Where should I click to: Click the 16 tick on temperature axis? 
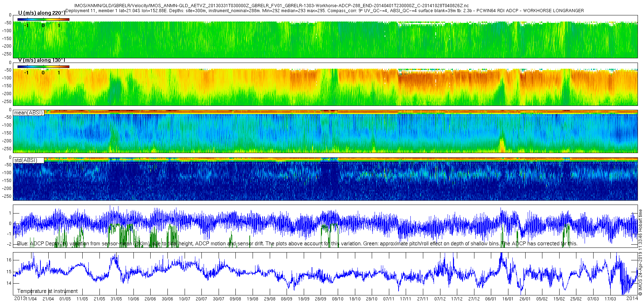click(9, 260)
